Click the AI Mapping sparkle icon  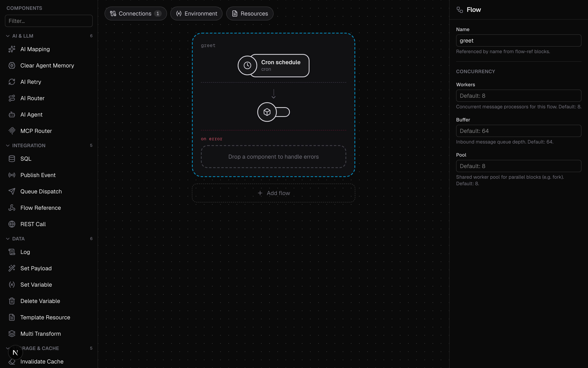12,49
